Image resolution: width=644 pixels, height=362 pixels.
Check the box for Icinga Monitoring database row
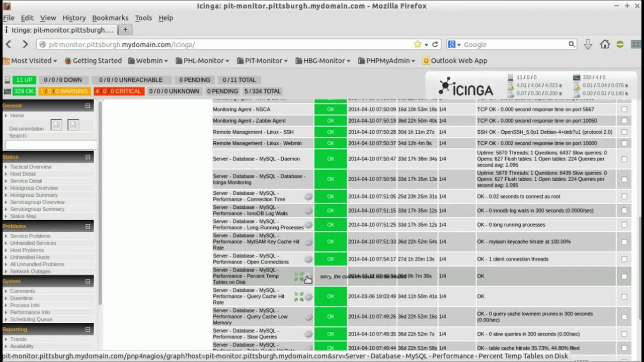(x=624, y=179)
